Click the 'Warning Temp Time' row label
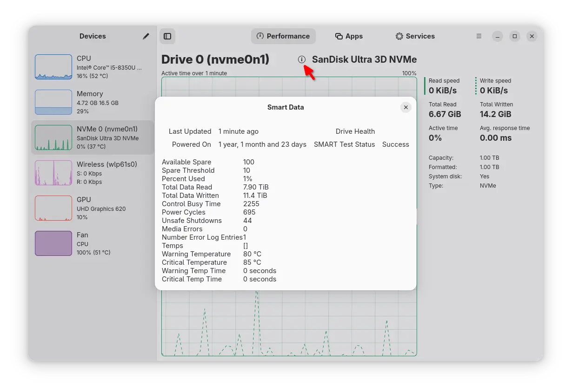This screenshot has width=571, height=392. (194, 271)
